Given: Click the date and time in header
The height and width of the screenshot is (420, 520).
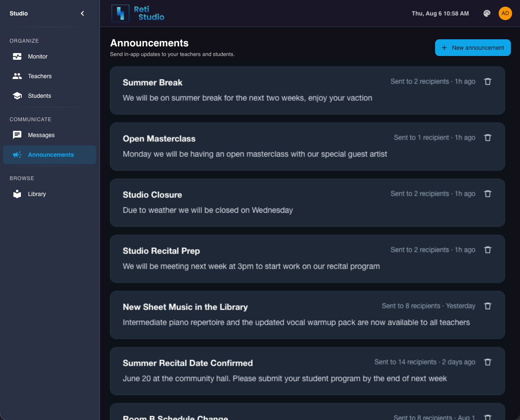Looking at the screenshot, I should pyautogui.click(x=440, y=13).
